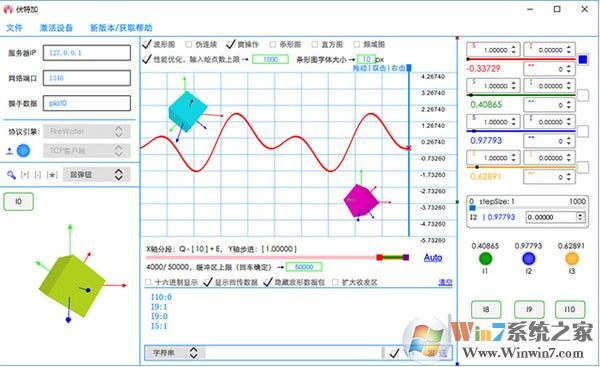Click the orange I3 indicator circle

click(572, 259)
